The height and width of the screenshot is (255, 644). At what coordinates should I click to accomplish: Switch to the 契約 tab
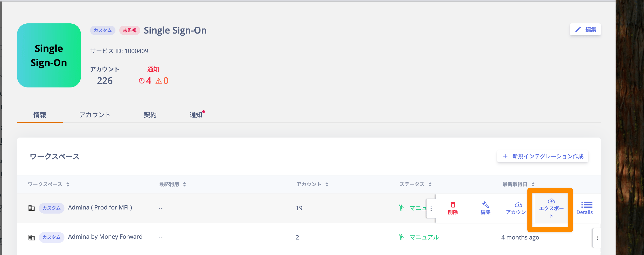click(x=150, y=115)
